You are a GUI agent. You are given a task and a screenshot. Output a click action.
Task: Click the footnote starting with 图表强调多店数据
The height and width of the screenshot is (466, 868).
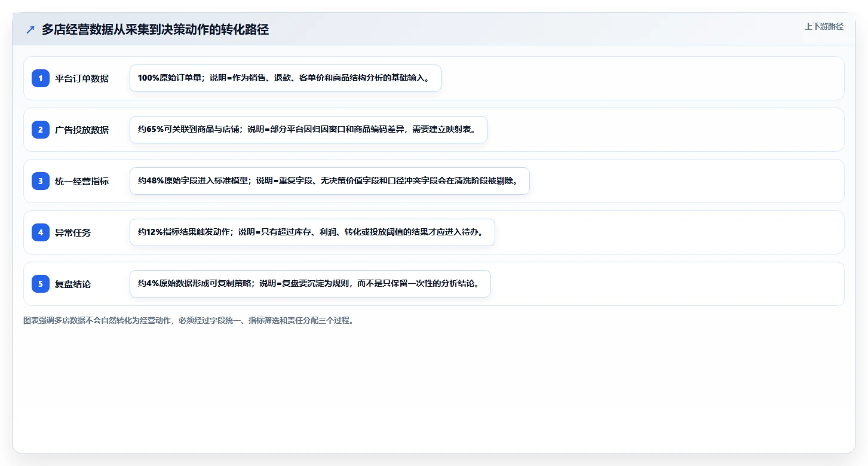(x=189, y=320)
